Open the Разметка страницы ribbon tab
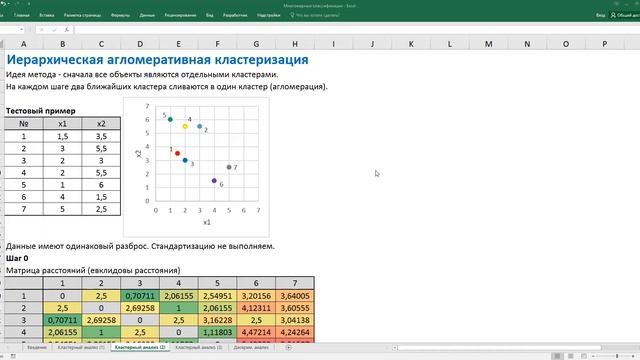Screen dimensions: 640x360 pyautogui.click(x=82, y=15)
